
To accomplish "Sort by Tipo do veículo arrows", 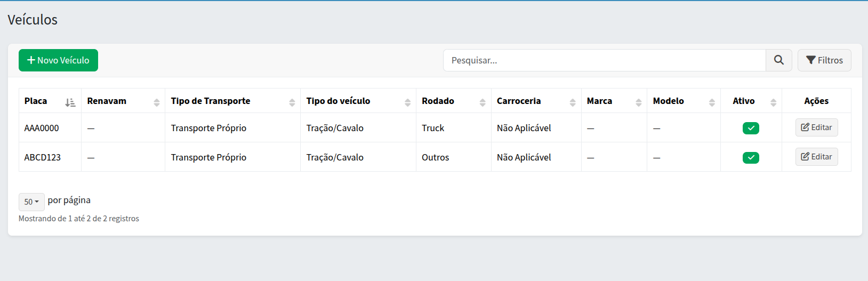I will tap(407, 102).
